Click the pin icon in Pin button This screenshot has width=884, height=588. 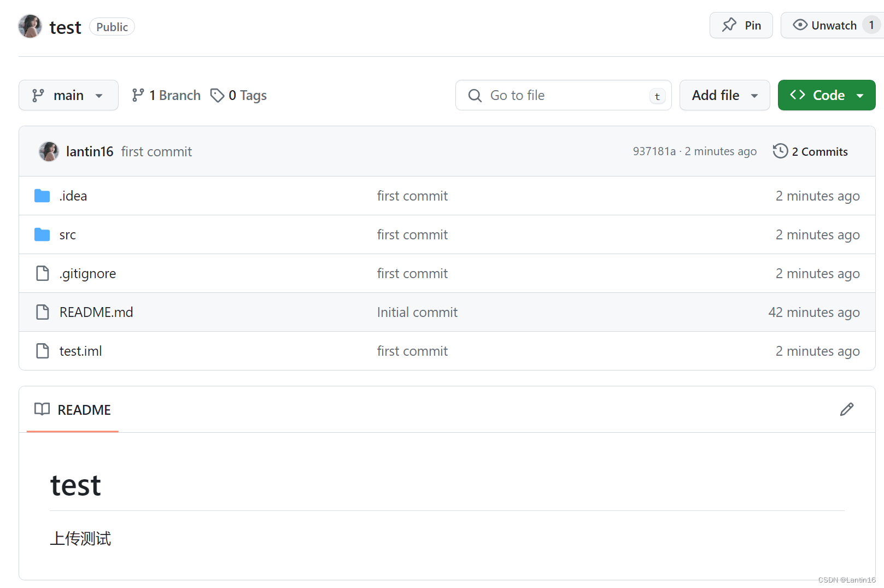729,25
